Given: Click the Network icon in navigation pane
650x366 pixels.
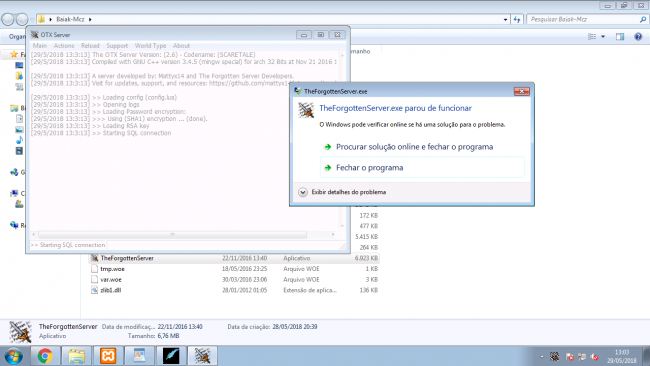Looking at the screenshot, I should pyautogui.click(x=15, y=225).
